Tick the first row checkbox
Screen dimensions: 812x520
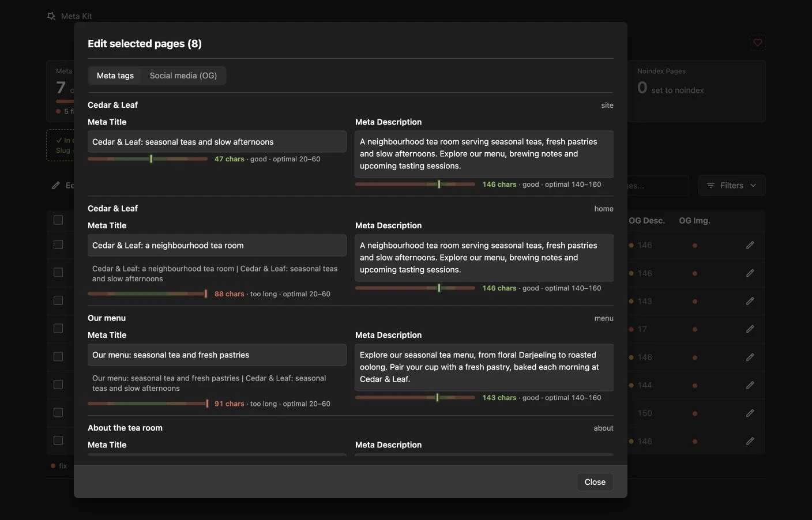click(x=58, y=244)
